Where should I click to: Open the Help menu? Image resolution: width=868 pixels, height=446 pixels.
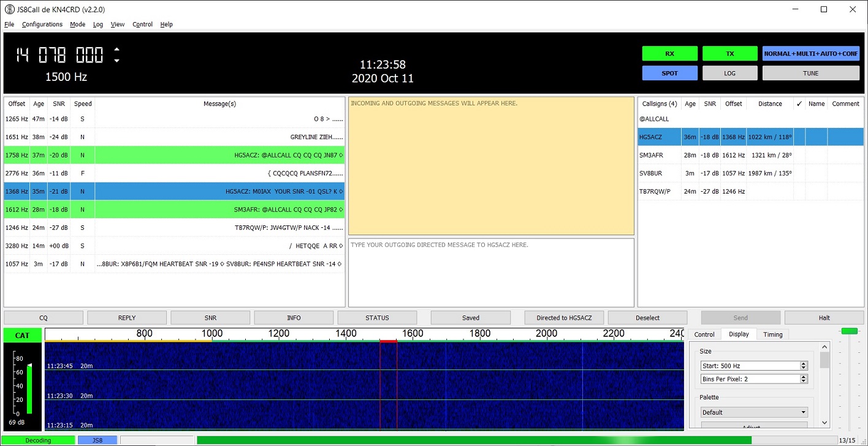click(167, 25)
